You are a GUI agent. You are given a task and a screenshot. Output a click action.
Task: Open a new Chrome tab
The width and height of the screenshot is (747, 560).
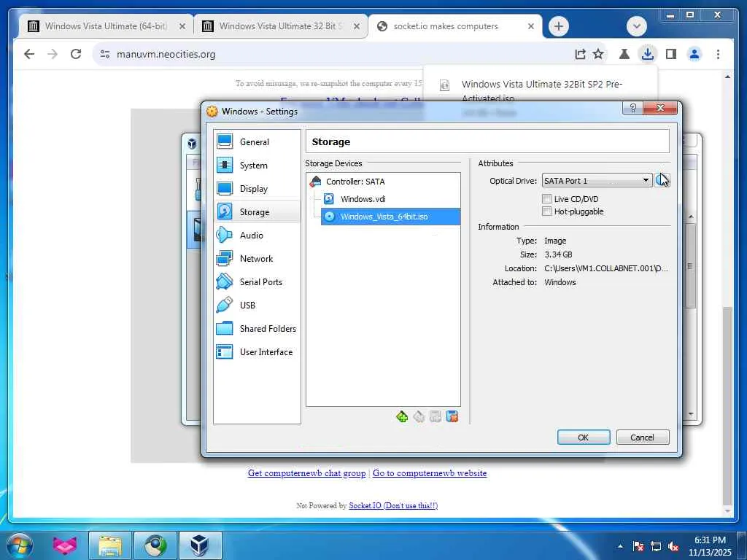pos(559,26)
